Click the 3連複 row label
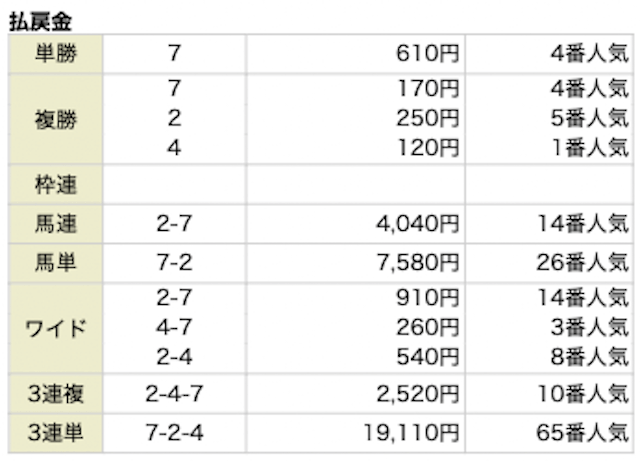This screenshot has height=461, width=640. [56, 394]
